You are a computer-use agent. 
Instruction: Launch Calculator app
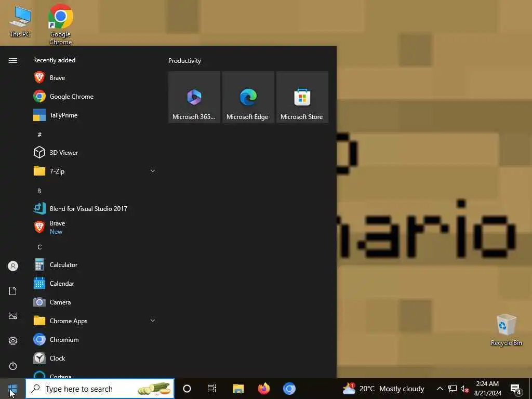pyautogui.click(x=95, y=264)
